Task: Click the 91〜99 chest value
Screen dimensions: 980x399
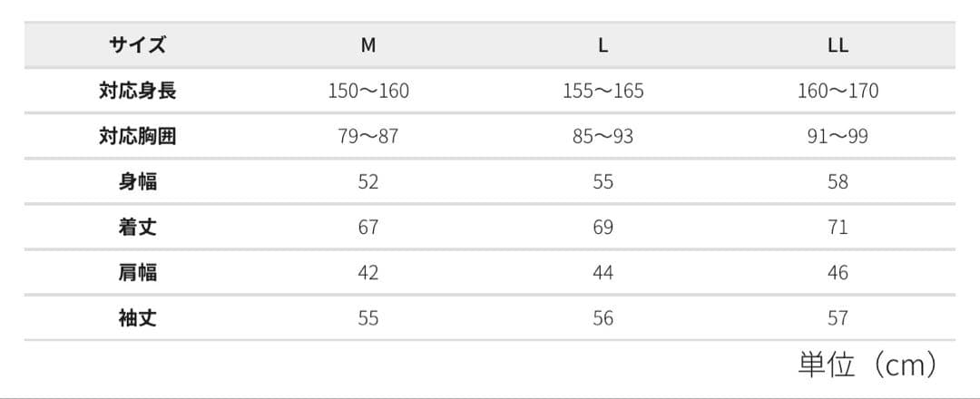Action: (x=838, y=137)
